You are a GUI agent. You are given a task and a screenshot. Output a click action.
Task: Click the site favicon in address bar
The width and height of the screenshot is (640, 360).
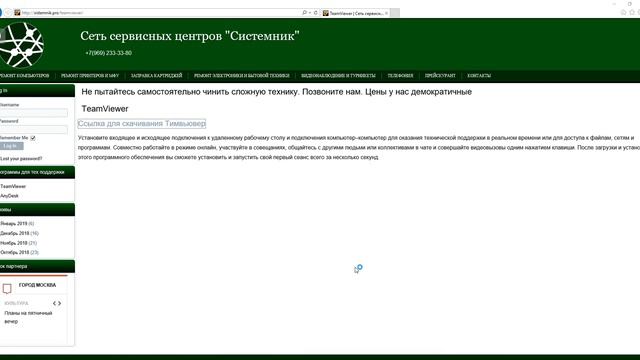point(17,13)
